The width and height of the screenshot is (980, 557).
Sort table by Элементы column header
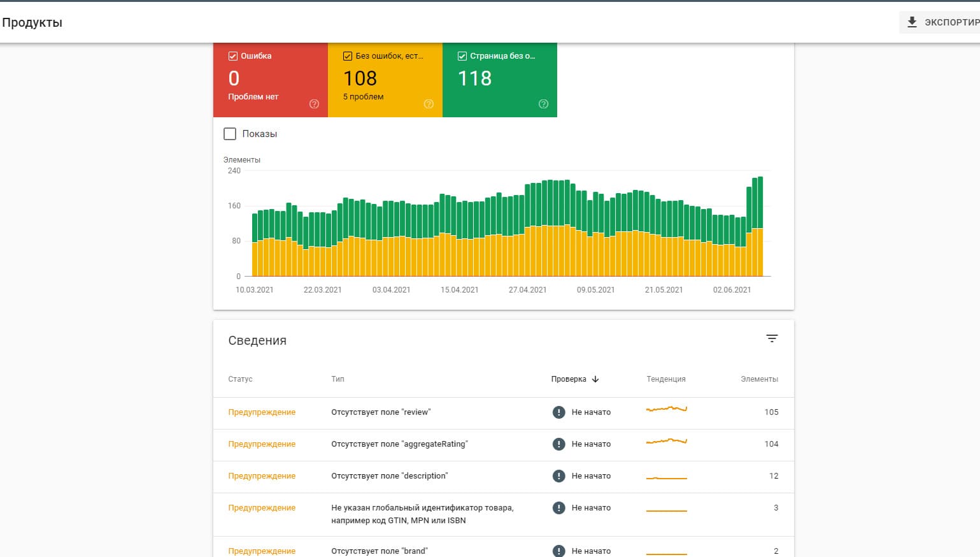pos(759,379)
